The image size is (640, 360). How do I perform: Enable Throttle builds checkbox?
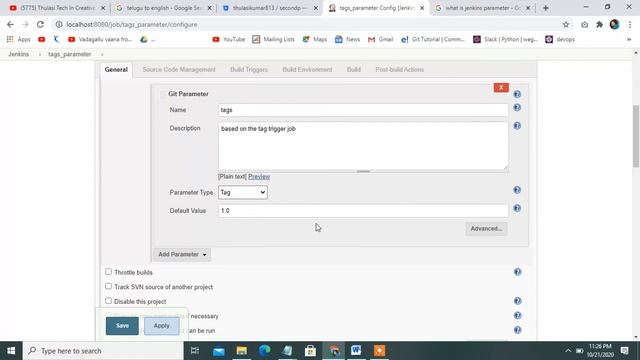[x=108, y=272]
